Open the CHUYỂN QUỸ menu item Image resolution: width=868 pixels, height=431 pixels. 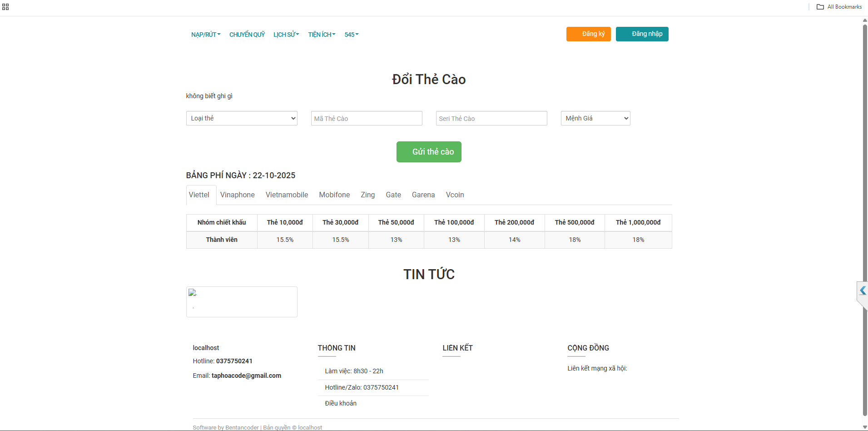pos(247,35)
